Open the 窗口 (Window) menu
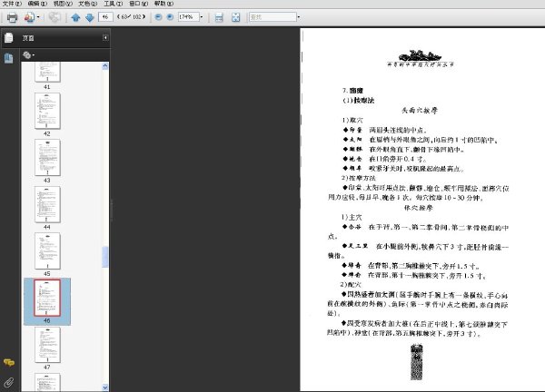The width and height of the screenshot is (545, 392). pyautogui.click(x=138, y=4)
